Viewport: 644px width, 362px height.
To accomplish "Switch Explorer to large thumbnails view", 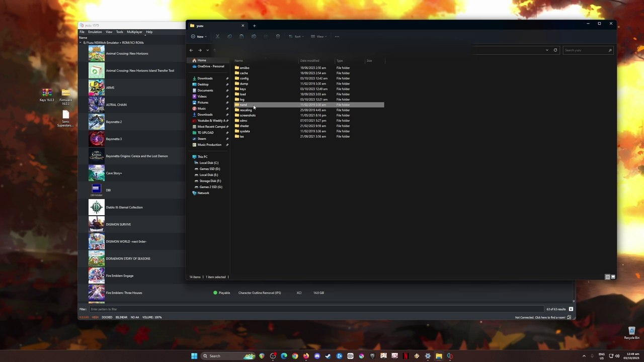I will (x=613, y=277).
